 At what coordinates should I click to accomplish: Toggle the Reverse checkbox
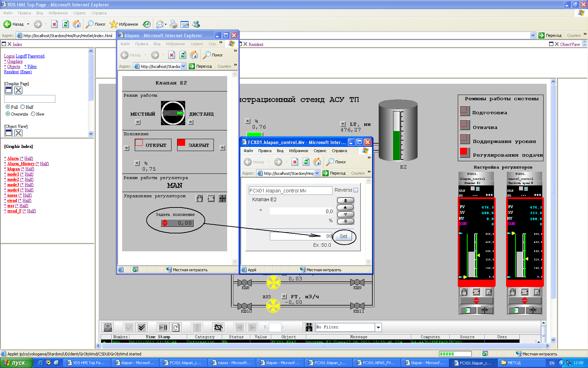point(356,190)
